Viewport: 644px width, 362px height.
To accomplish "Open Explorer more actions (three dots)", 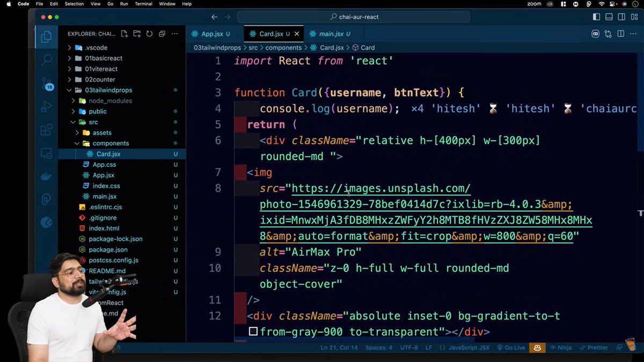I will [x=174, y=34].
